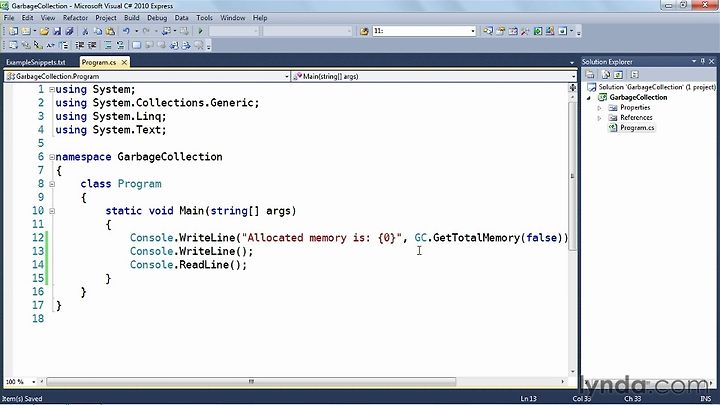720x405 pixels.
Task: Toggle a bookmark on the current line
Action: click(x=136, y=45)
